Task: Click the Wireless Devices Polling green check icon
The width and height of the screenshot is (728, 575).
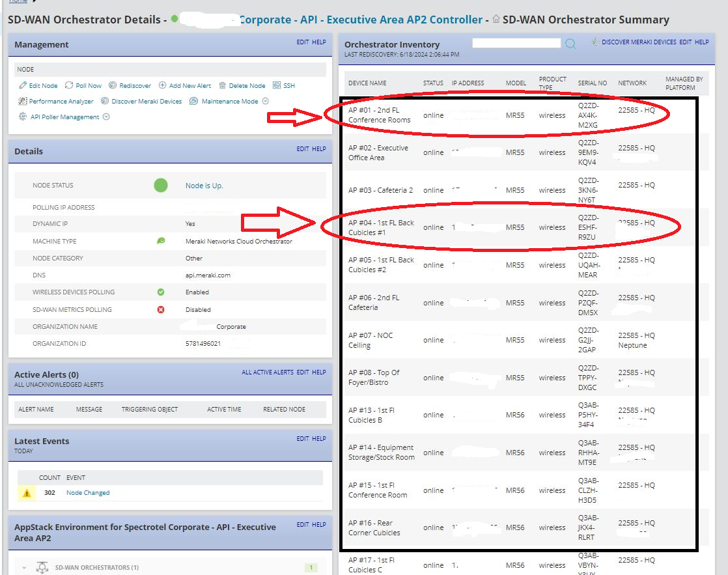Action: (x=161, y=292)
